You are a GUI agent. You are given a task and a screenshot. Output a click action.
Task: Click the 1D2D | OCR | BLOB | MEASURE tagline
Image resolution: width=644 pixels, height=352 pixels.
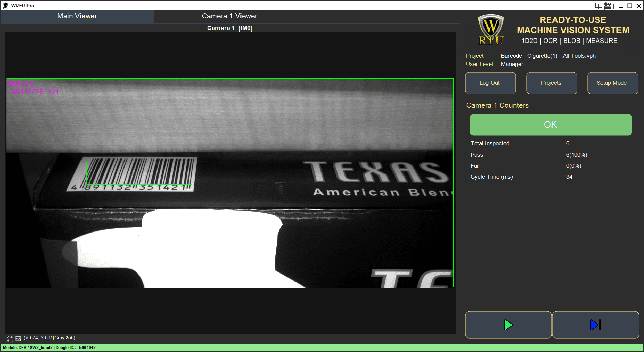pos(569,41)
